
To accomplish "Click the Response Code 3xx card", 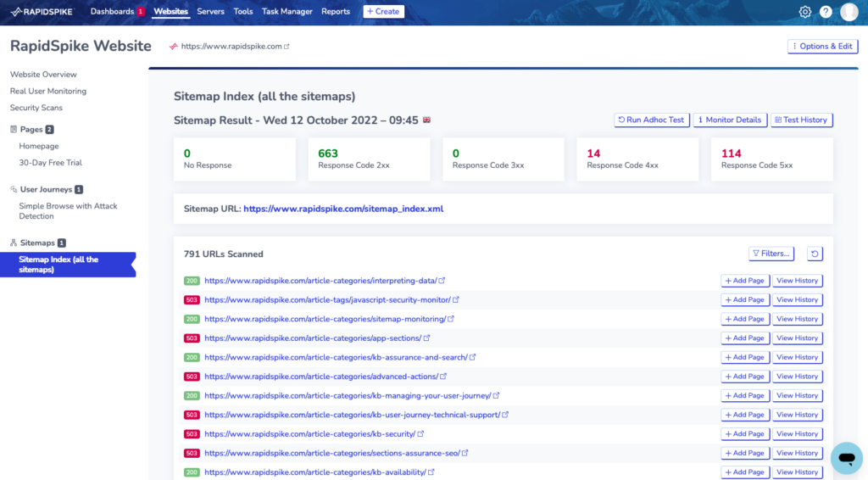I will (504, 159).
